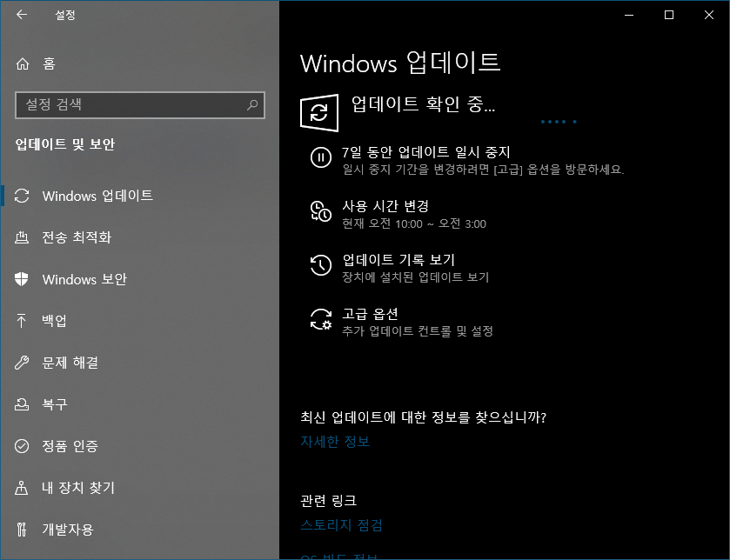This screenshot has width=730, height=560.
Task: Click the clock icon for 사용 시간 변경
Action: click(321, 211)
